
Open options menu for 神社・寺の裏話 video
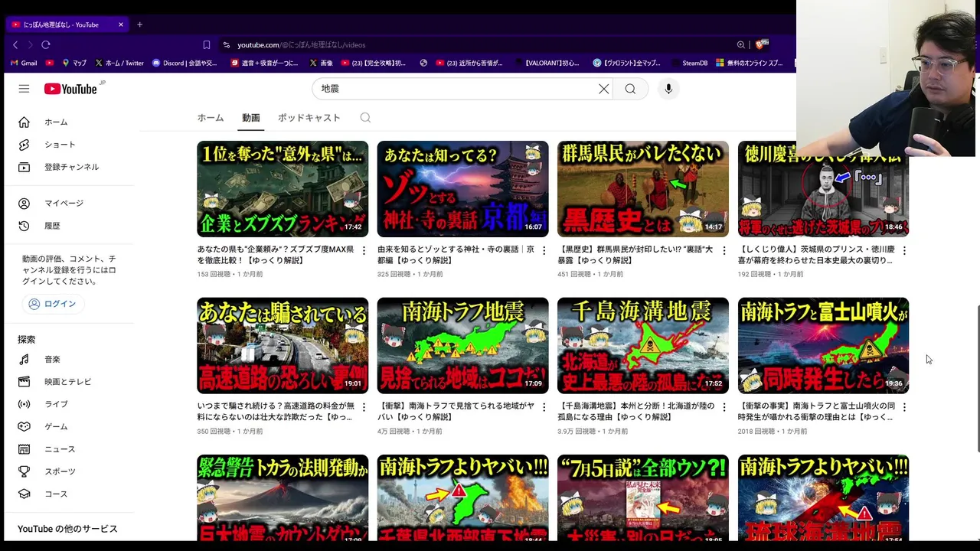click(x=544, y=250)
